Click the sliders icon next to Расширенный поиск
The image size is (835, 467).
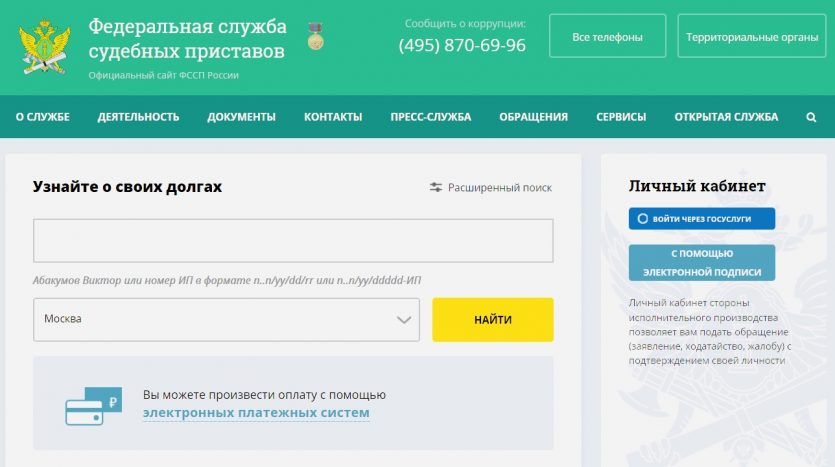[436, 187]
